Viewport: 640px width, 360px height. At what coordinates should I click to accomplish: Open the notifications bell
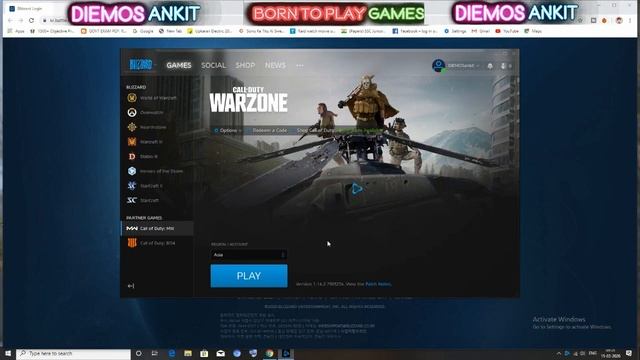[490, 66]
